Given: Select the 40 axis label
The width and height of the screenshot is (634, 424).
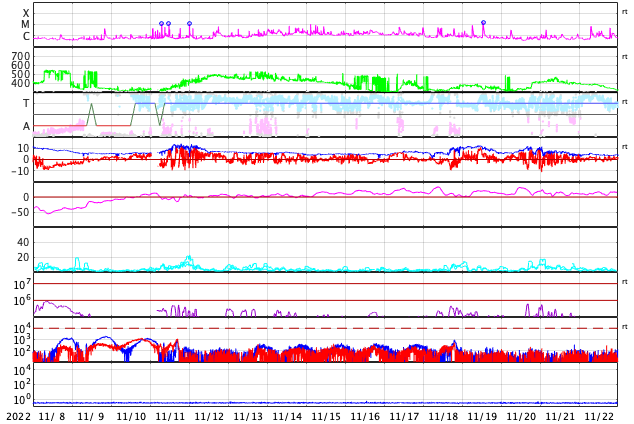Looking at the screenshot, I should (23, 242).
